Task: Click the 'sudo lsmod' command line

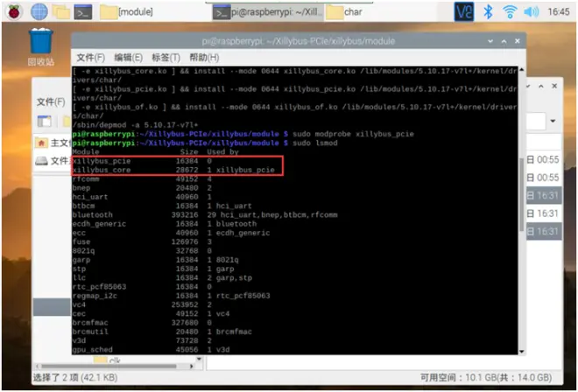Action: click(x=315, y=143)
